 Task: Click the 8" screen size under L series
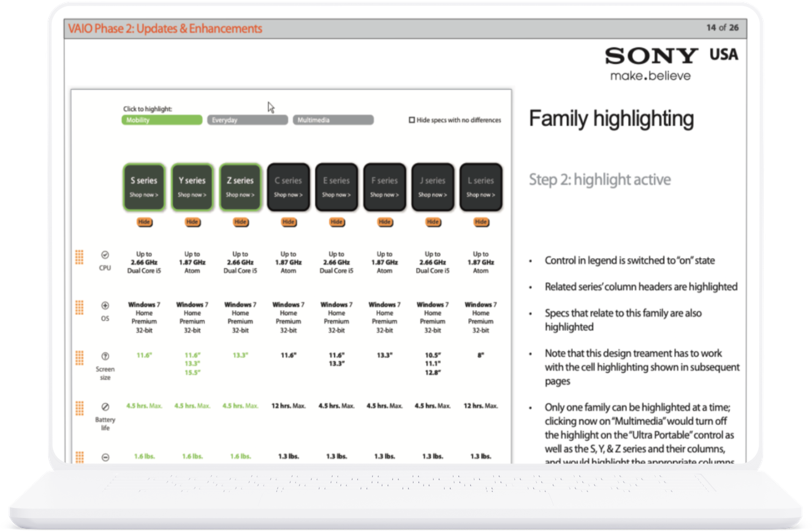point(481,355)
